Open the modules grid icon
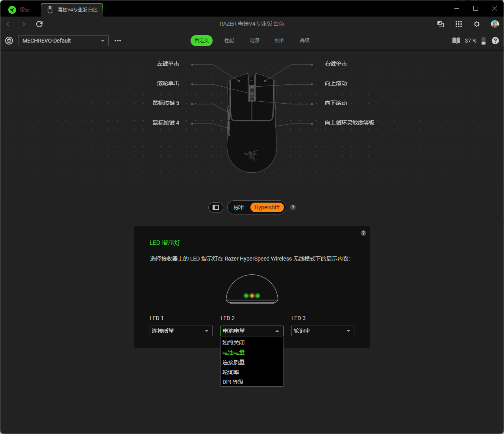 point(459,24)
